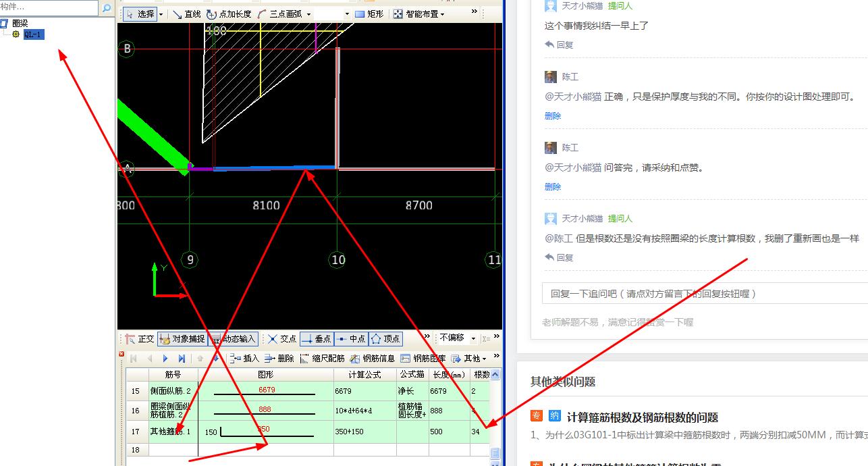Click the component search magnifier icon
The width and height of the screenshot is (868, 466).
click(107, 8)
